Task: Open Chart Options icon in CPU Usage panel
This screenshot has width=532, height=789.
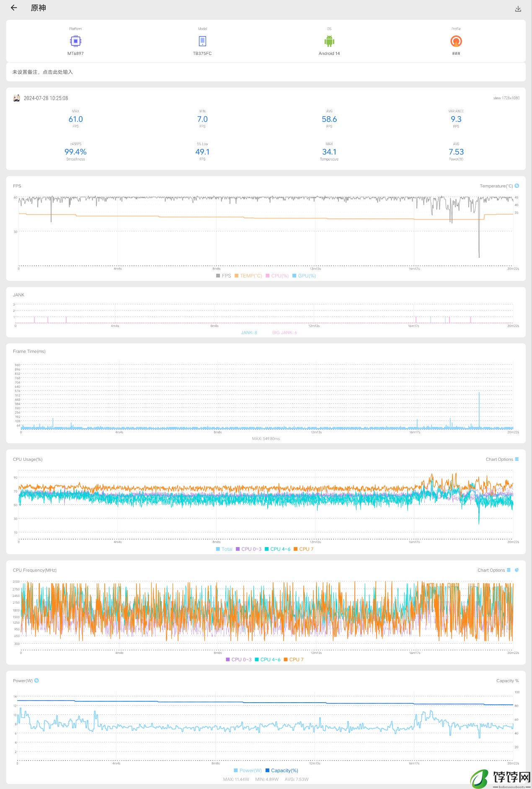Action: [x=517, y=459]
